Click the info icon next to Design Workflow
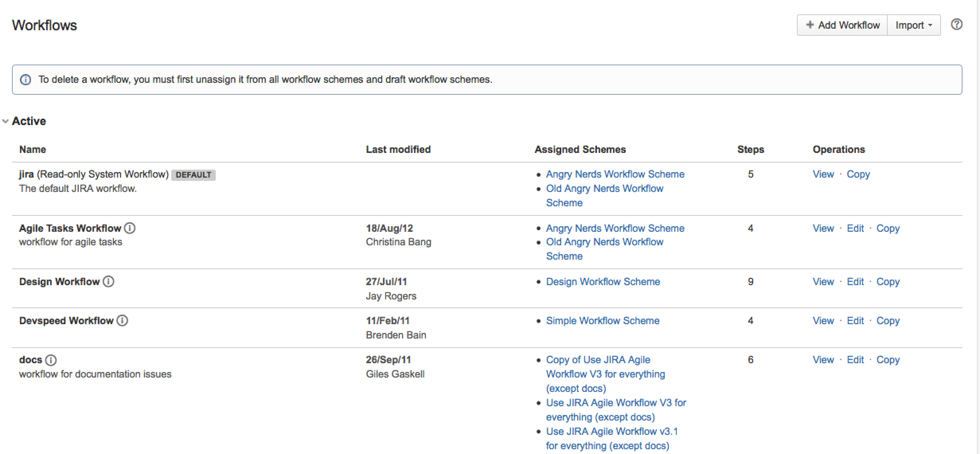Screen dimensions: 980x454 108,282
